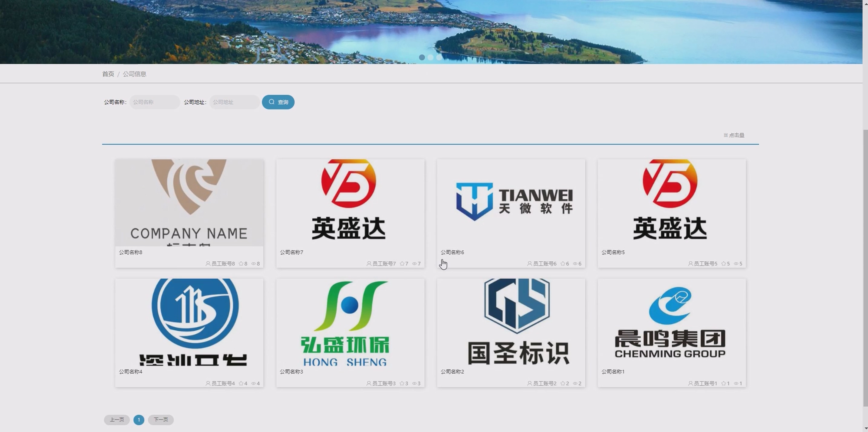Click the star favorite icon on 公司名称8 card
This screenshot has width=868, height=432.
click(x=241, y=263)
